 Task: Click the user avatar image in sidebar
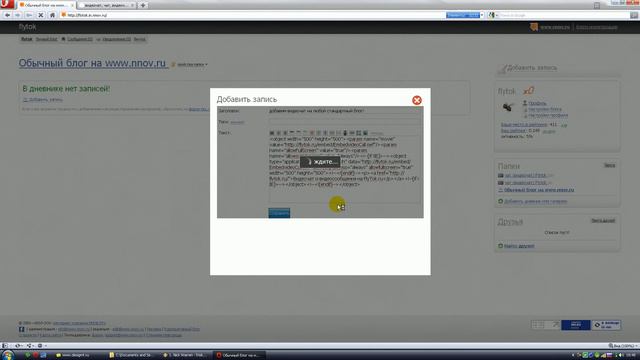507,107
